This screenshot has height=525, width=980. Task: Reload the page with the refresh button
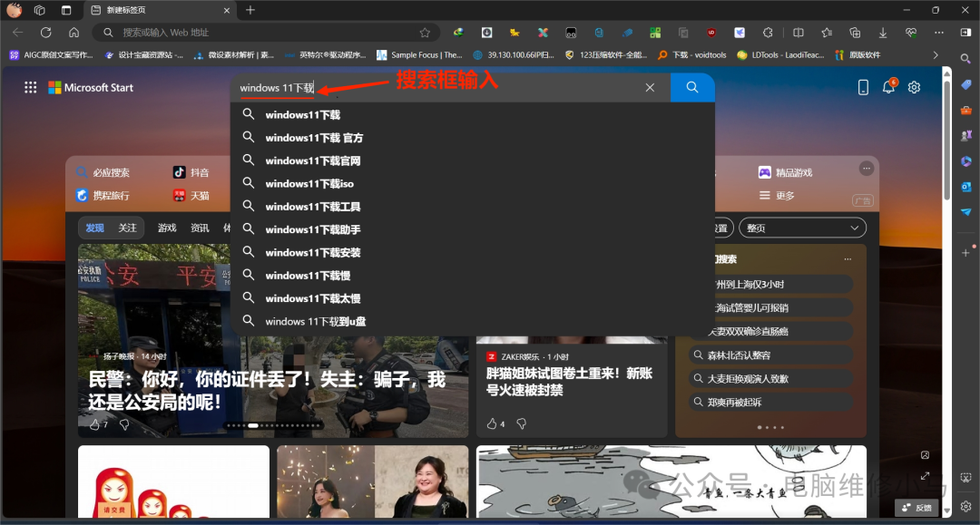click(45, 33)
